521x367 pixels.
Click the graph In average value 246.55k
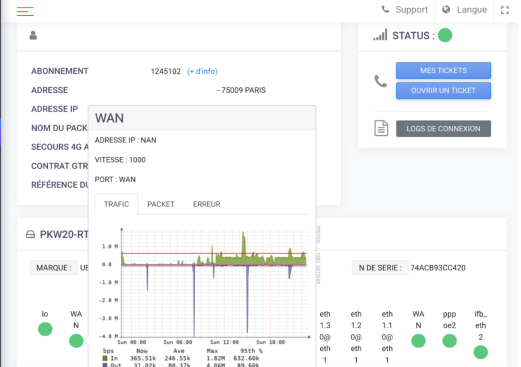point(177,358)
